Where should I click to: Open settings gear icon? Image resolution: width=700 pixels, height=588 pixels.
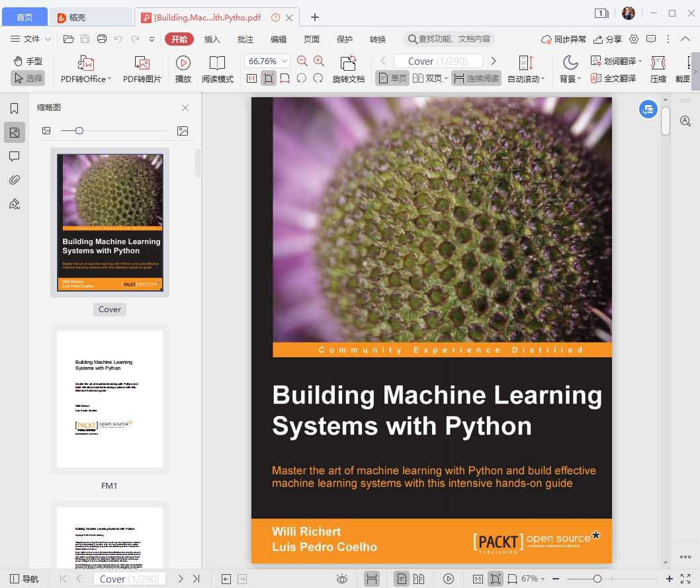pos(633,39)
